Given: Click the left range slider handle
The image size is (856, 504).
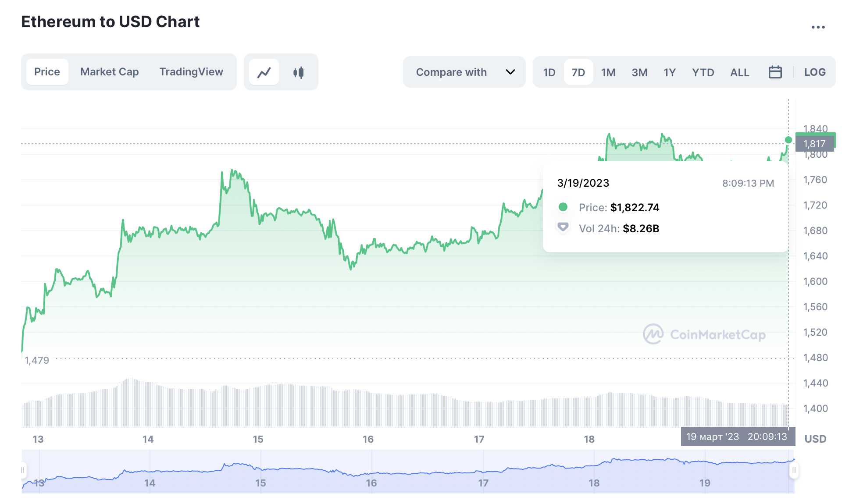Looking at the screenshot, I should pyautogui.click(x=22, y=470).
